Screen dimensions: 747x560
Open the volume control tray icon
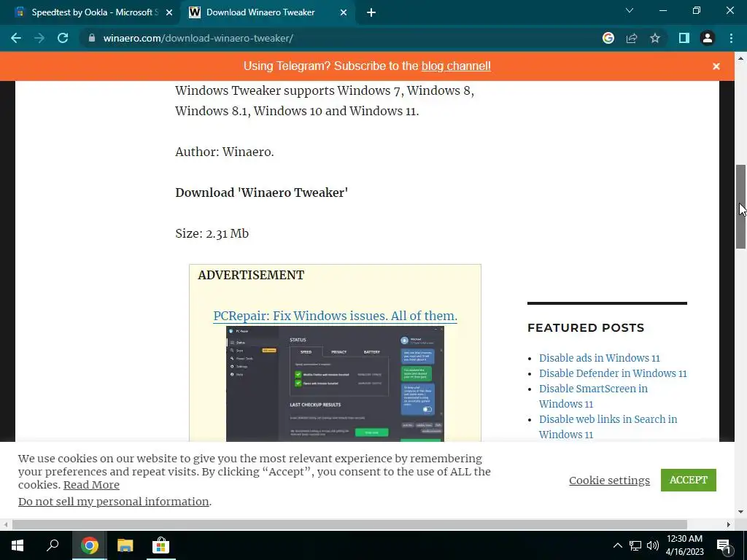coord(653,545)
